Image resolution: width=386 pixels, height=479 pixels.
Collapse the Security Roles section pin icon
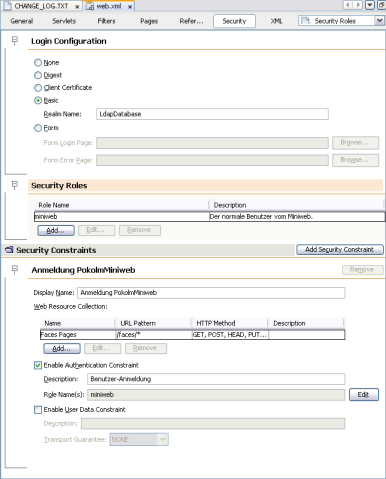pos(15,185)
